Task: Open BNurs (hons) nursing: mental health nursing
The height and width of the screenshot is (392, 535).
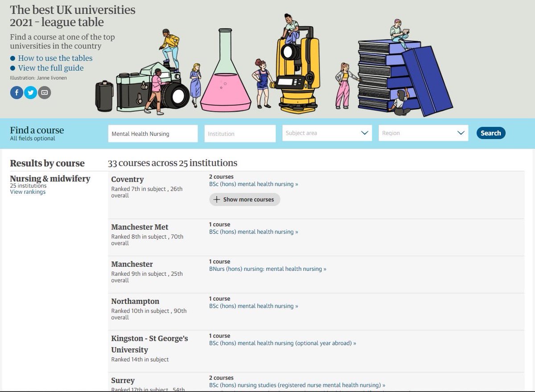Action: pyautogui.click(x=267, y=269)
